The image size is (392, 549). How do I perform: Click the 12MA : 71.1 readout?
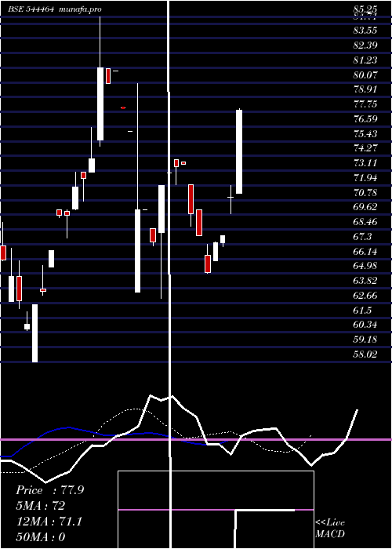coord(49,522)
